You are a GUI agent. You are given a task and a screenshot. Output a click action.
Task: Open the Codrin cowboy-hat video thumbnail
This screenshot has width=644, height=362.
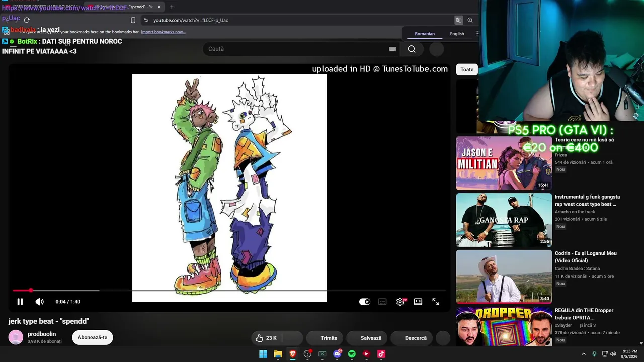click(504, 277)
